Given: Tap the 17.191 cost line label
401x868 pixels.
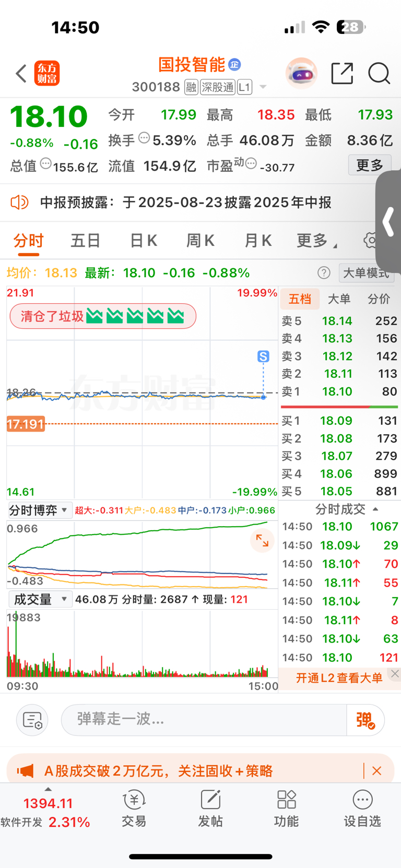Looking at the screenshot, I should click(26, 424).
